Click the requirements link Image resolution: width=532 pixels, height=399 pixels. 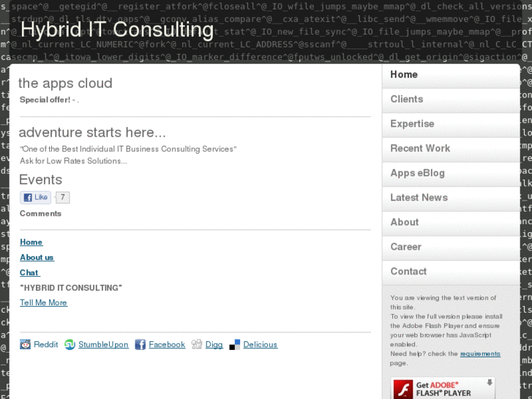coord(480,354)
